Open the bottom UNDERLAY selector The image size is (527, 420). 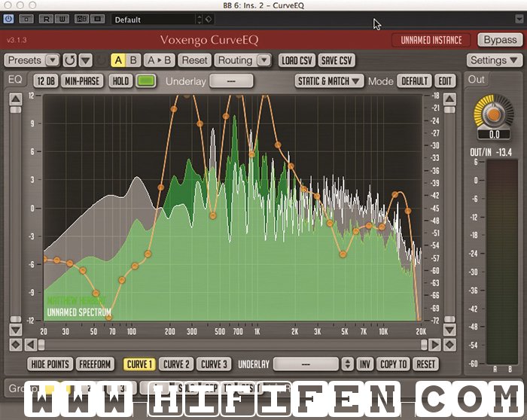tap(306, 364)
